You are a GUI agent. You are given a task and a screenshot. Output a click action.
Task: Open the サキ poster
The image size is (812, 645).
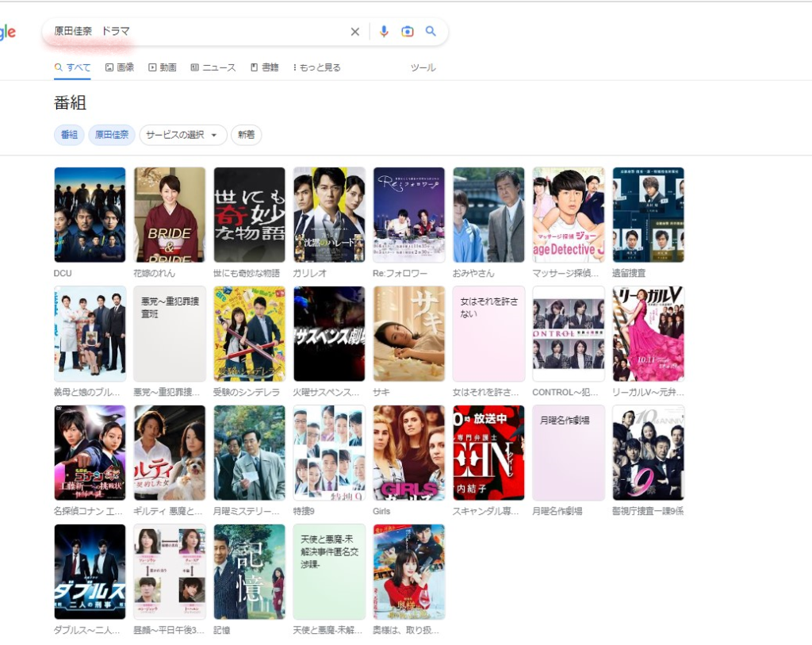pyautogui.click(x=409, y=334)
